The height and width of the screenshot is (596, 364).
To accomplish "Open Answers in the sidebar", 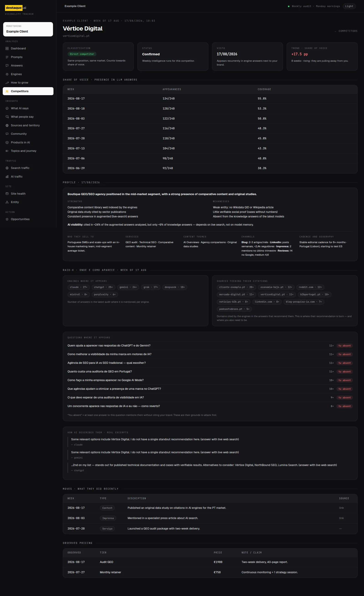I will pyautogui.click(x=28, y=66).
